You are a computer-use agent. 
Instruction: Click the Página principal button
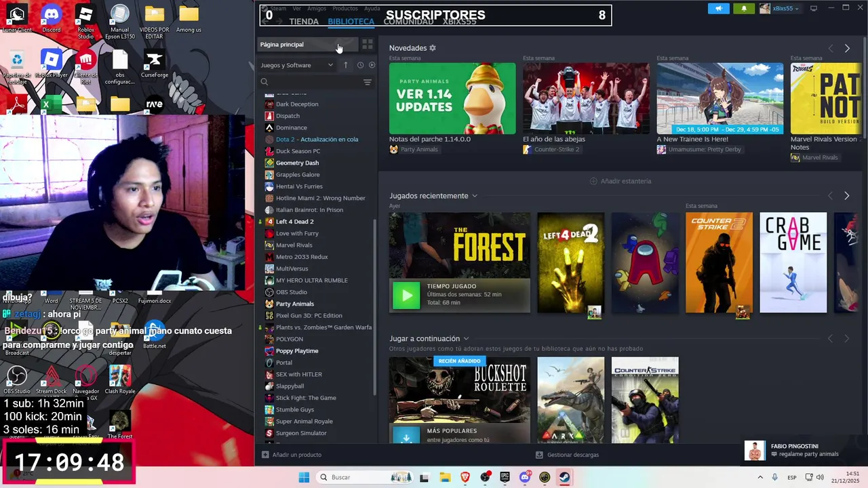pyautogui.click(x=308, y=45)
